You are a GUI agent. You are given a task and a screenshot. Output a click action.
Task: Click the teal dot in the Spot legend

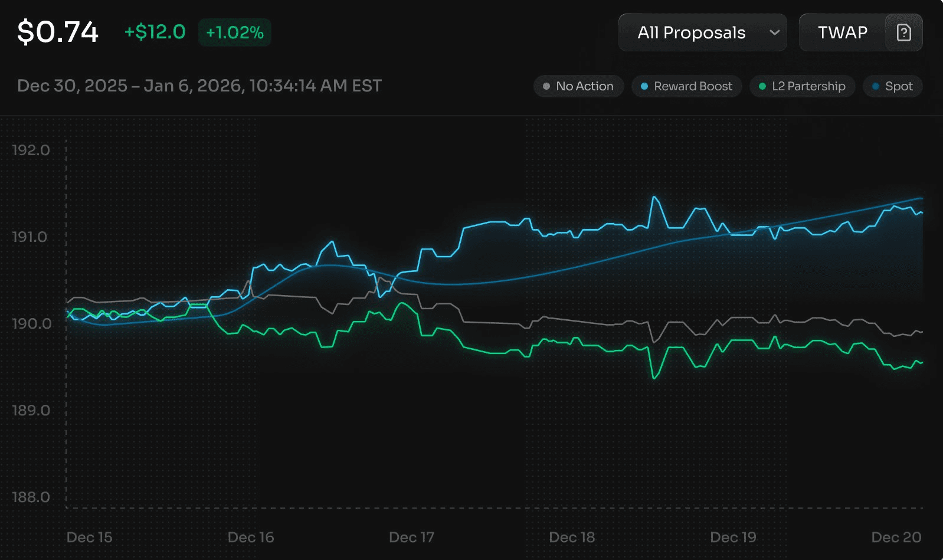pos(876,86)
